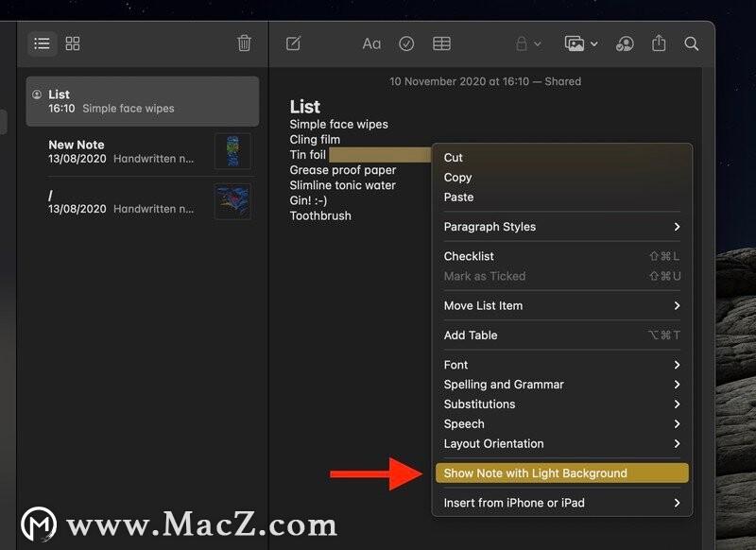Expand the Font submenu
This screenshot has height=550, width=756.
coord(455,365)
